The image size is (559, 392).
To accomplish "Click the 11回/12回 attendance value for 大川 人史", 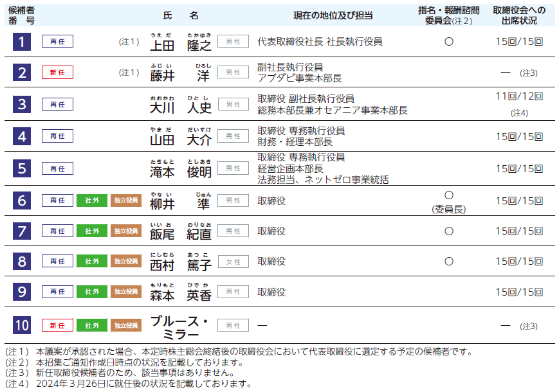I will [x=519, y=96].
